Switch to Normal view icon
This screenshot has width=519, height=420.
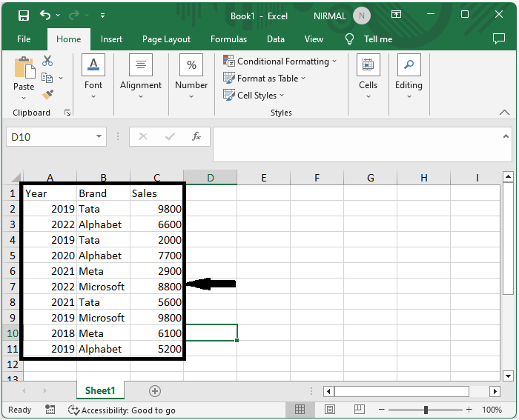[300, 410]
